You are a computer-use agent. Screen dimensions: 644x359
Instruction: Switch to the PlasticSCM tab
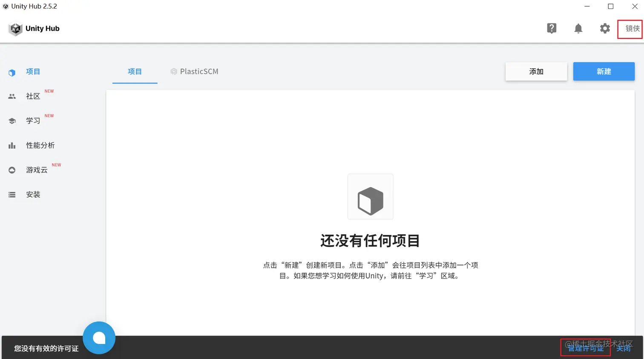coord(195,72)
